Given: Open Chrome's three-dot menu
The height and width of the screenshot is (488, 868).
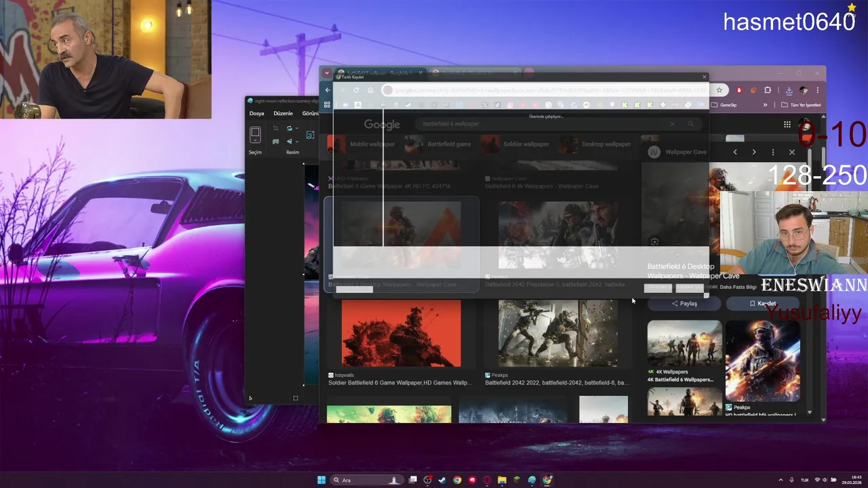Looking at the screenshot, I should 818,90.
